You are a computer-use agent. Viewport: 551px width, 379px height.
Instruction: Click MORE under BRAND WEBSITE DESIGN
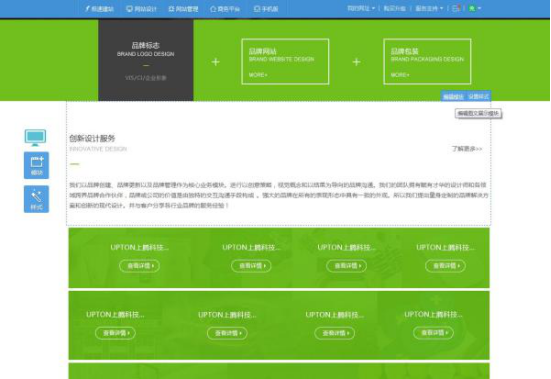pyautogui.click(x=258, y=75)
